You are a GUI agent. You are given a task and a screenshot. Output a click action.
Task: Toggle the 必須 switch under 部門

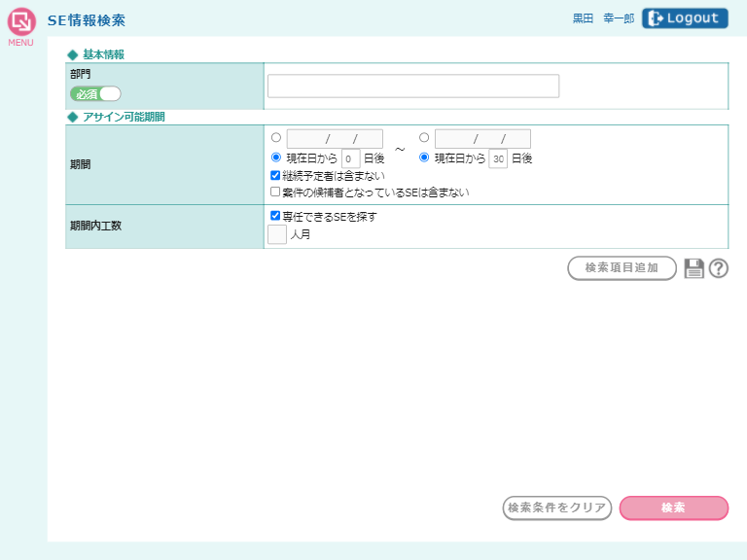point(95,93)
